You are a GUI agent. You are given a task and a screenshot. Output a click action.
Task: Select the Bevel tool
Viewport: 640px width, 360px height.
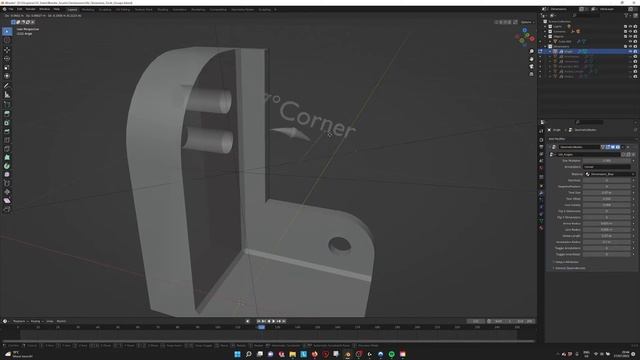(7, 131)
